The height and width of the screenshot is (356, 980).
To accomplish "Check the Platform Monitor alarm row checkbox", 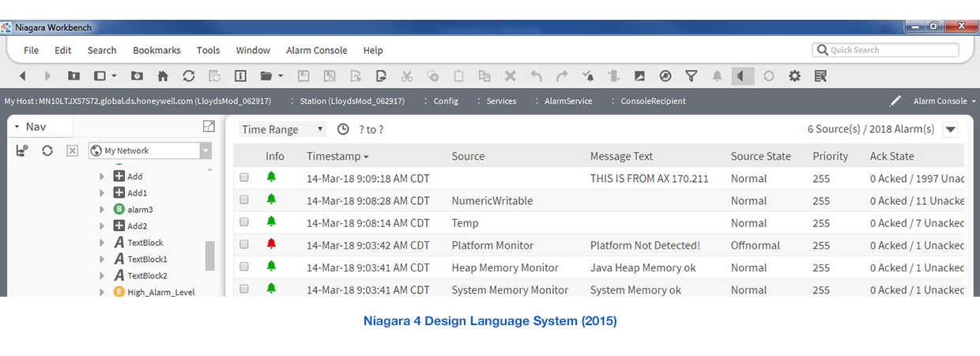I will 244,244.
